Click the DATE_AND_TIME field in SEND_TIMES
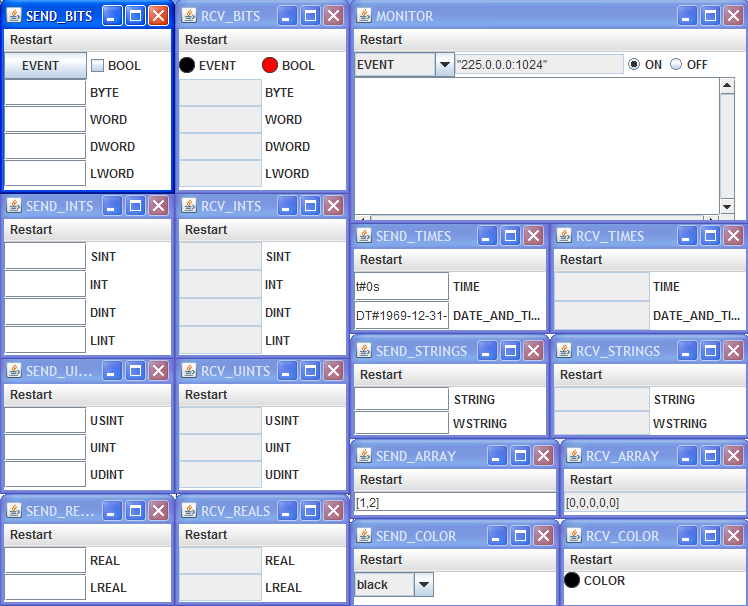The width and height of the screenshot is (748, 606). point(402,315)
